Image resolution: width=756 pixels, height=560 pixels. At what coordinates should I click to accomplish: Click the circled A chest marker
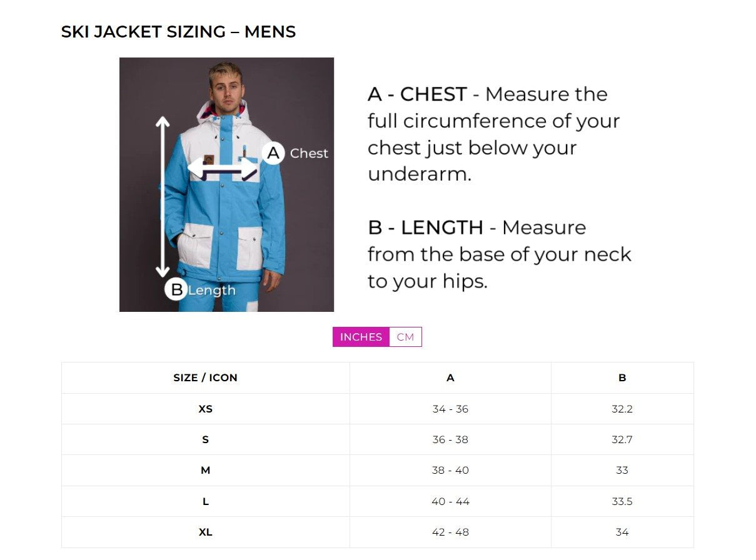273,153
